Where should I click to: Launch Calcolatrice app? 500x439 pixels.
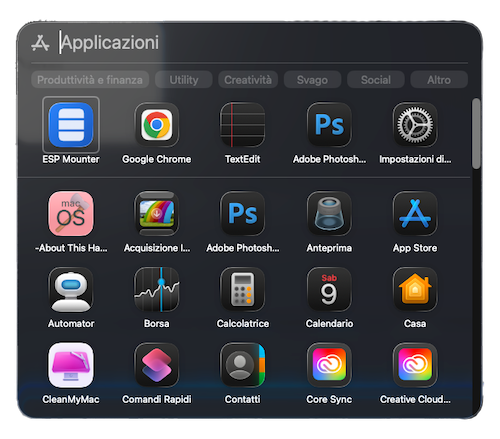(243, 289)
